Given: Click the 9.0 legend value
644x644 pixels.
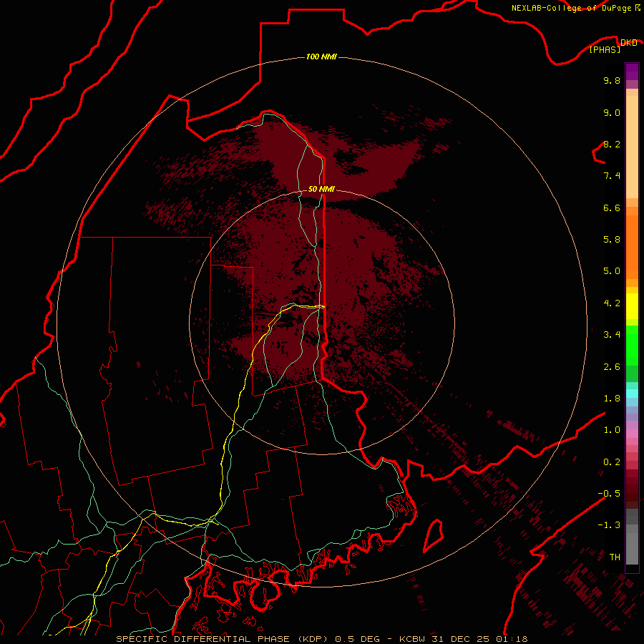Looking at the screenshot, I should click(x=612, y=112).
